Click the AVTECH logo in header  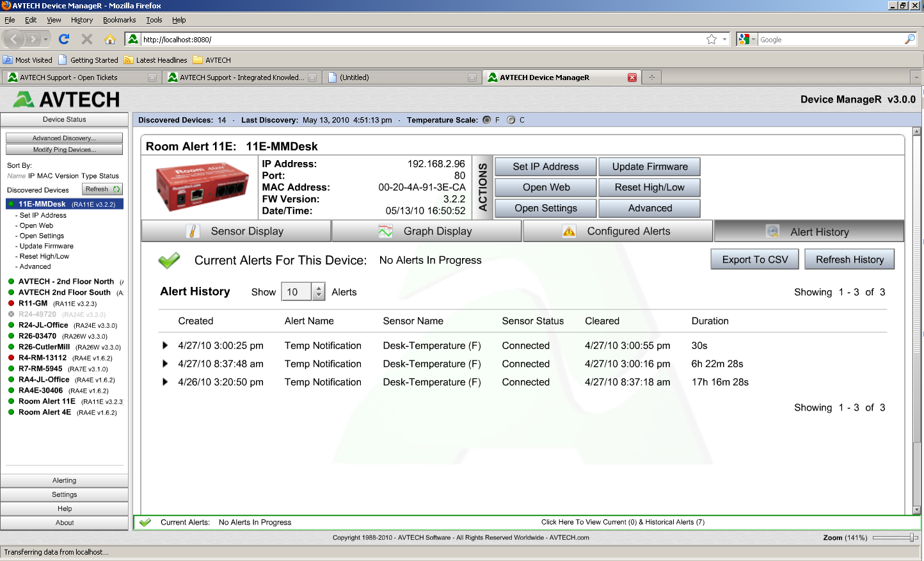pyautogui.click(x=67, y=99)
